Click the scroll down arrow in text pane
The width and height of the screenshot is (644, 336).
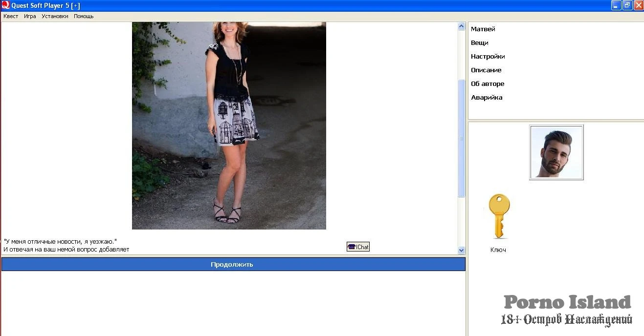coord(461,250)
